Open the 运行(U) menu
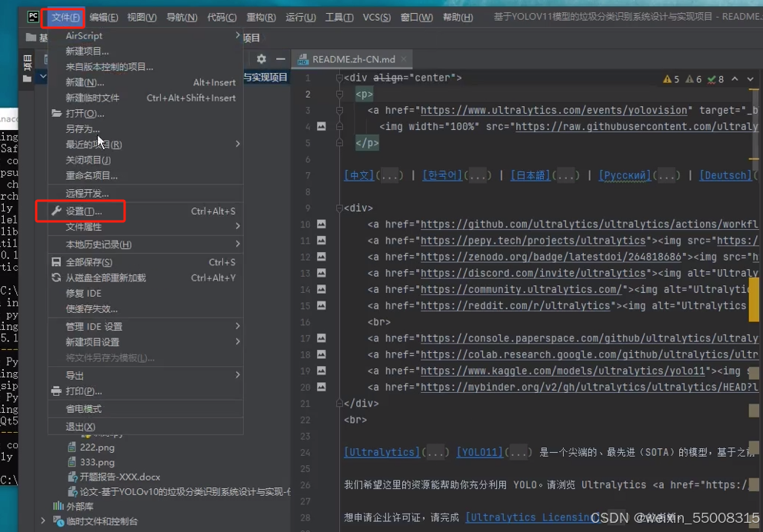The image size is (763, 532). point(300,18)
